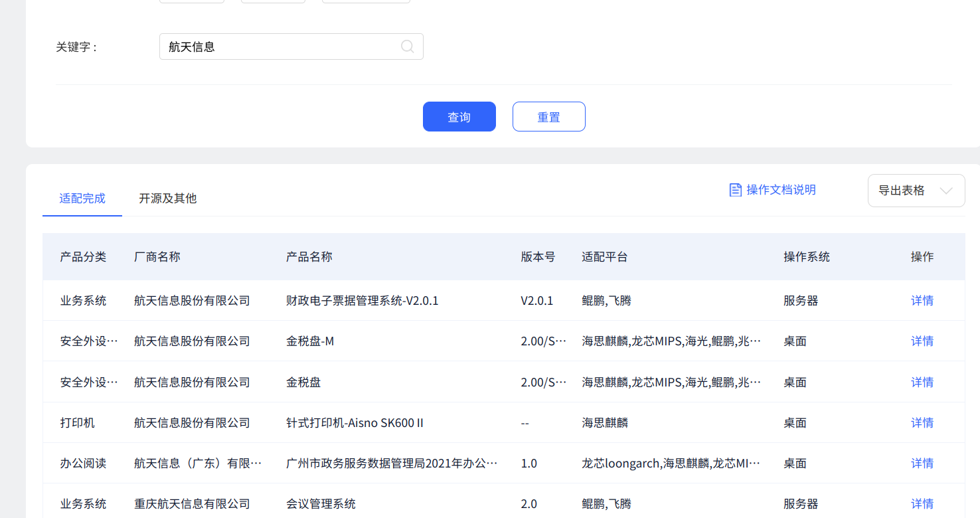Open 详情 for the 金税盘 product row
The image size is (980, 518).
pyautogui.click(x=922, y=381)
